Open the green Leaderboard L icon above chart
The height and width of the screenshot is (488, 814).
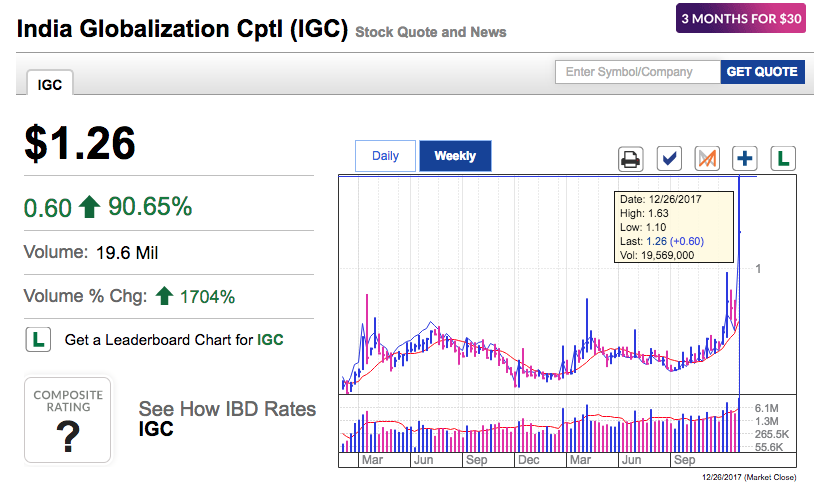(783, 158)
